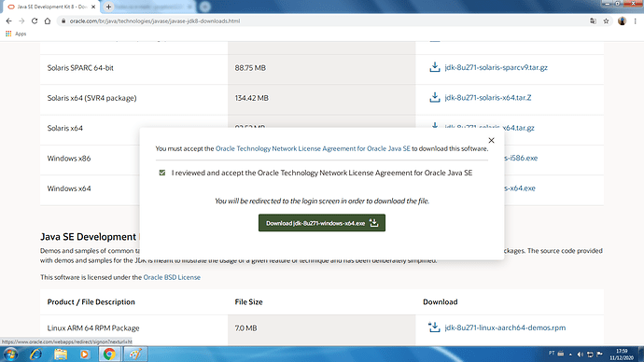This screenshot has width=644, height=362.
Task: Download jdk-8u271-solaris-sparcv9.tar.gz via its icon
Action: point(435,67)
